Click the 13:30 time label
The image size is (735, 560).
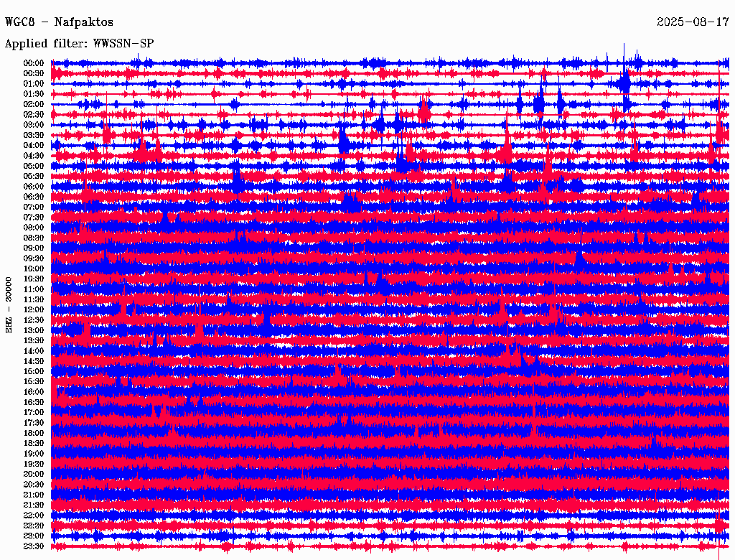click(34, 341)
